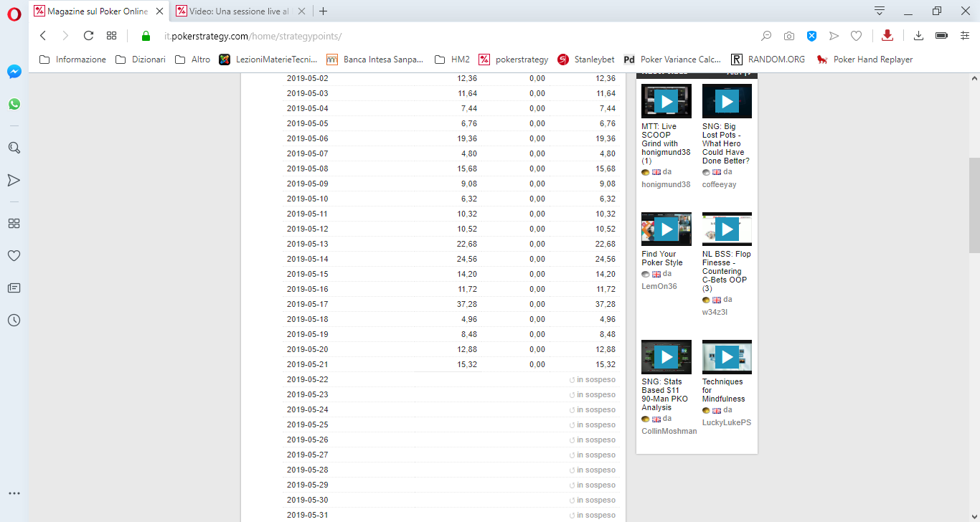Play the Techniques for Mindfulness video thumbnail

(727, 356)
